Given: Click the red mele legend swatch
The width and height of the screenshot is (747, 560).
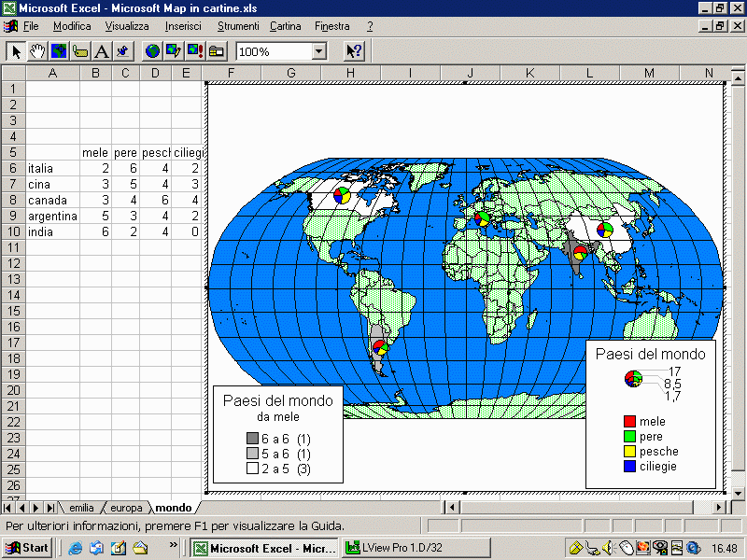Looking at the screenshot, I should coord(630,422).
